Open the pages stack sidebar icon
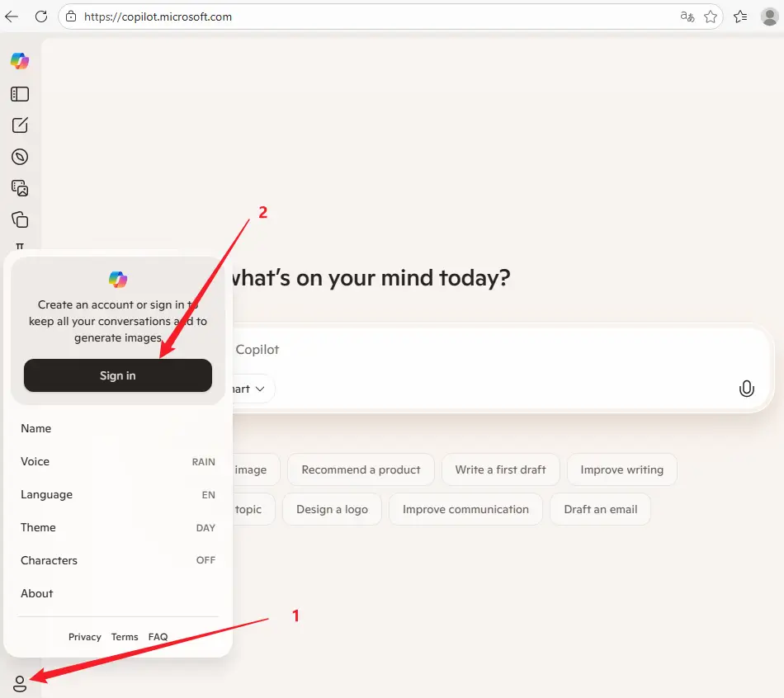 (20, 219)
